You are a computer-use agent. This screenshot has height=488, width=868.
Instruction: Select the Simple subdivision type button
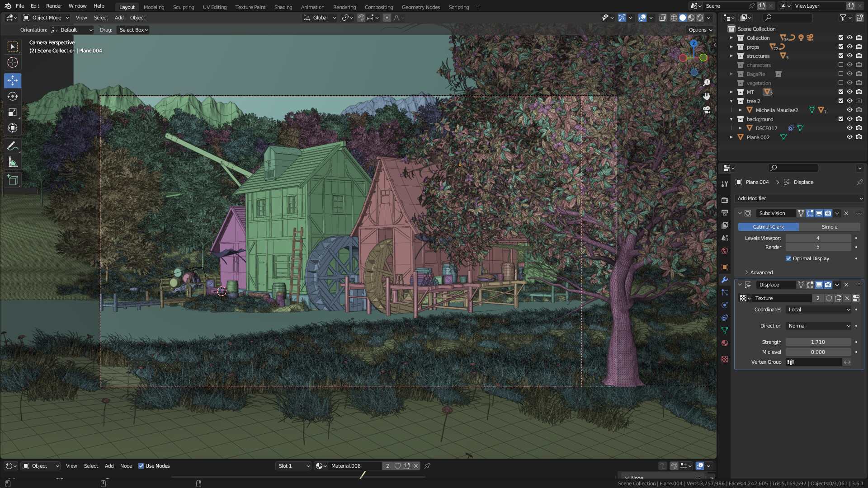click(829, 227)
